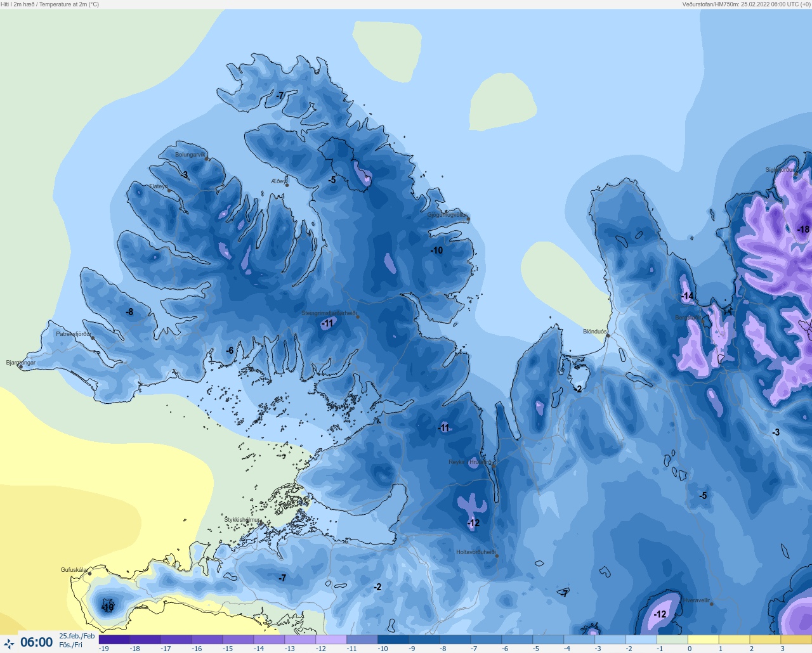Select the Bolungarvík station label

190,155
